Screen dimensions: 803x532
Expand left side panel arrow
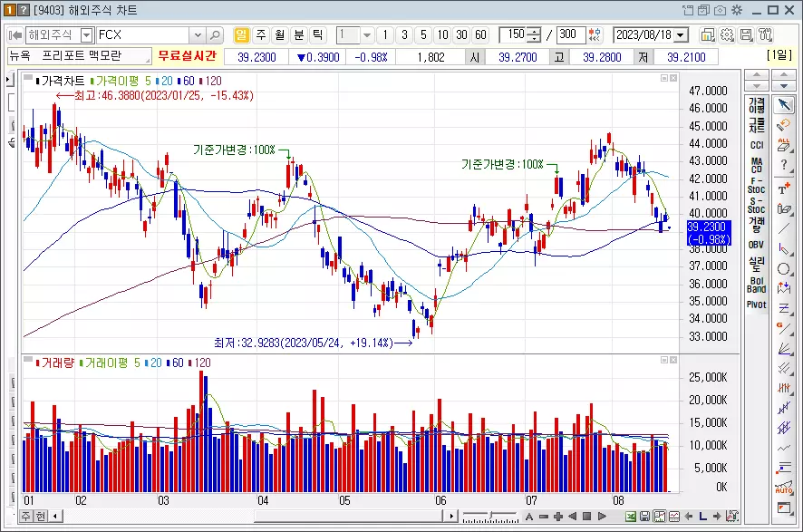click(x=9, y=80)
